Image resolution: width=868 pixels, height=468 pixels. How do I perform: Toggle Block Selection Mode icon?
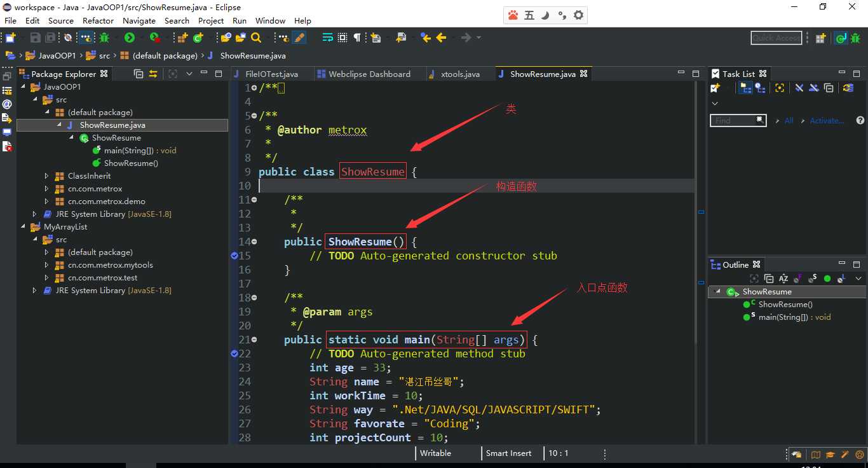point(342,38)
